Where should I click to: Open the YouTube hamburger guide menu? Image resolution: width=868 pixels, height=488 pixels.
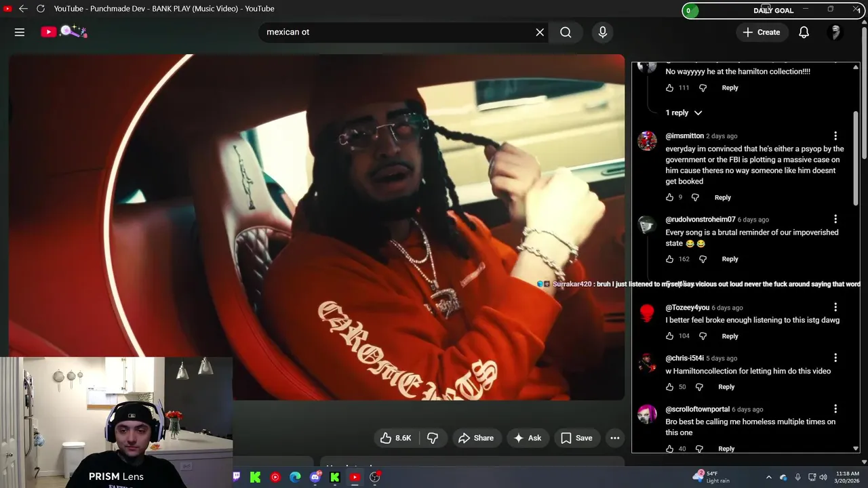[20, 32]
